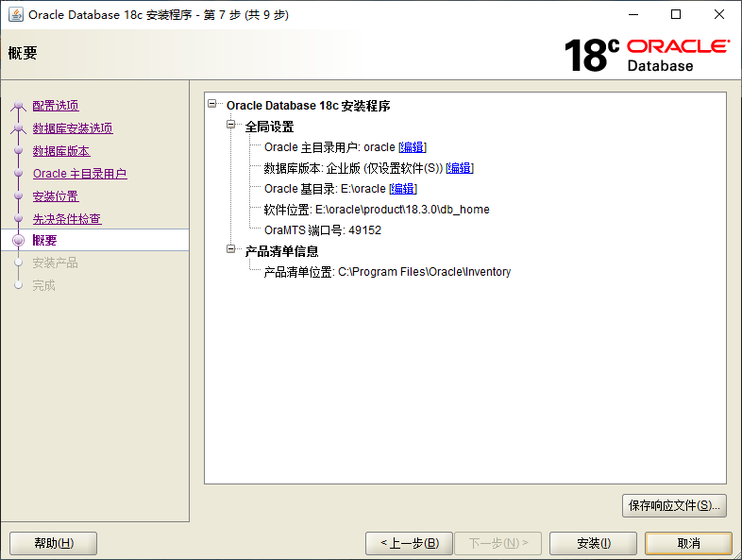Collapse the Oracle Database 18c 安装程序 root node

(212, 104)
